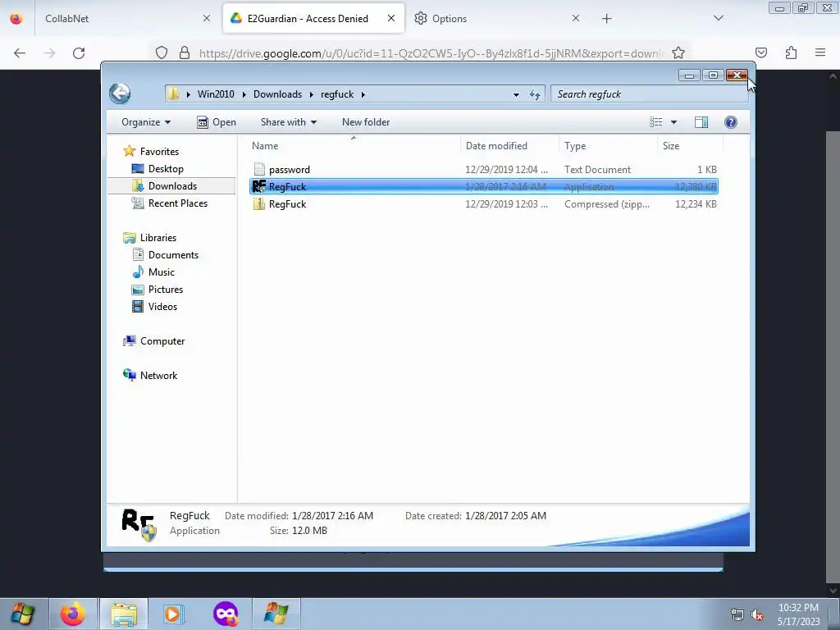Click the Videos library film icon
Image resolution: width=840 pixels, height=630 pixels.
click(x=138, y=307)
